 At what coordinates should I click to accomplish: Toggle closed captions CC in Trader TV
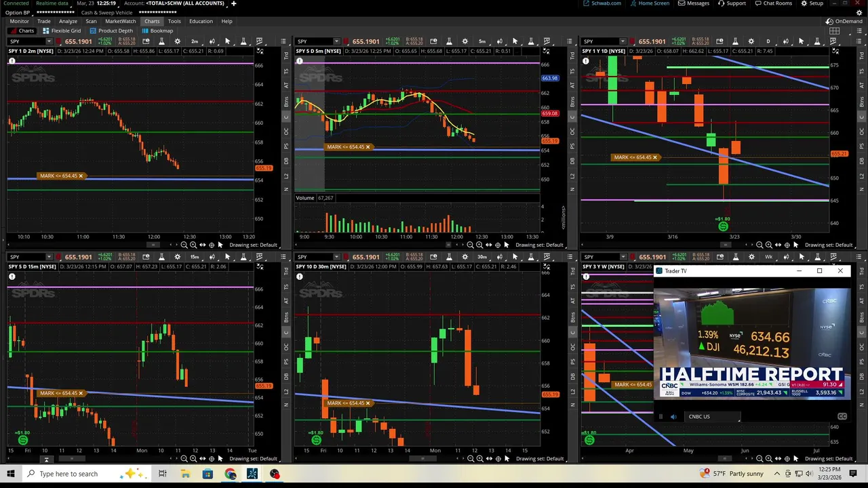(x=842, y=416)
